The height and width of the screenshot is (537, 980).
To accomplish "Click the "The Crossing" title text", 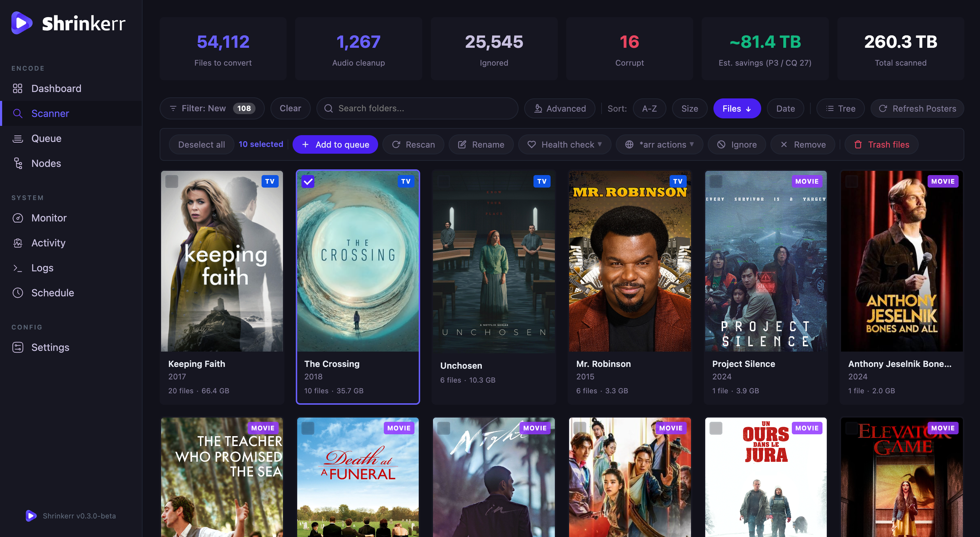I will (332, 364).
